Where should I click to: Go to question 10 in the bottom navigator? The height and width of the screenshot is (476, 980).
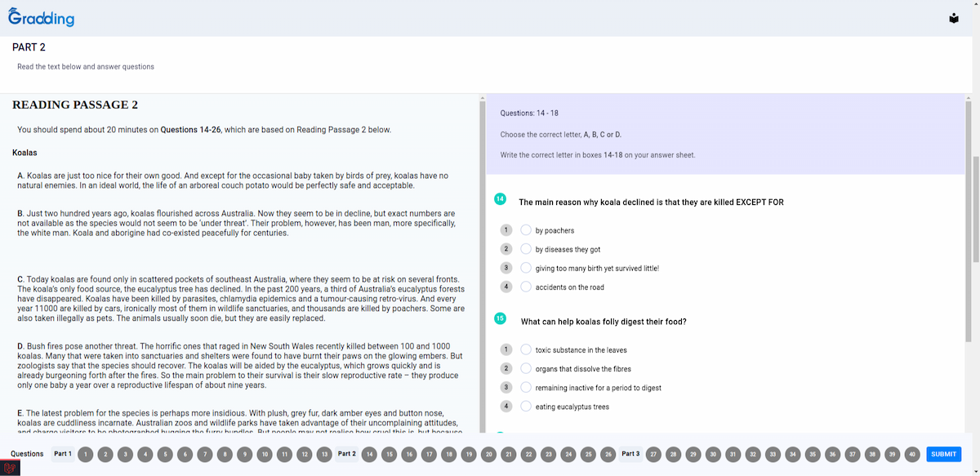265,454
